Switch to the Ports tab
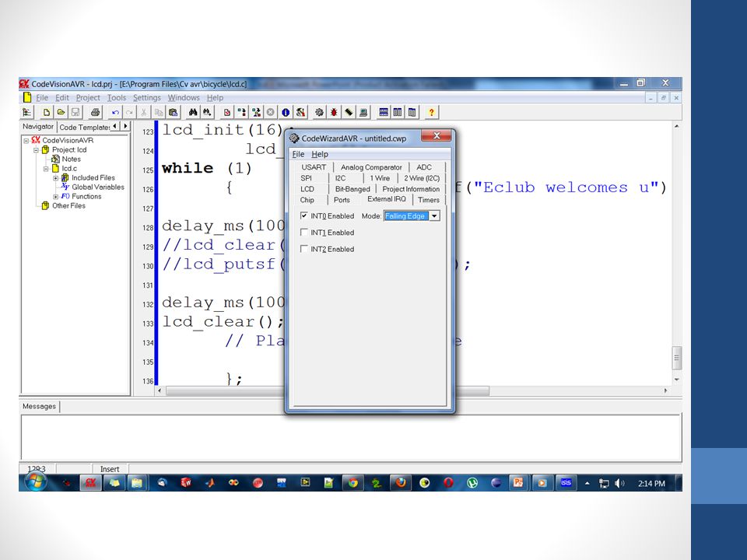Screen dimensions: 747x560 342,200
